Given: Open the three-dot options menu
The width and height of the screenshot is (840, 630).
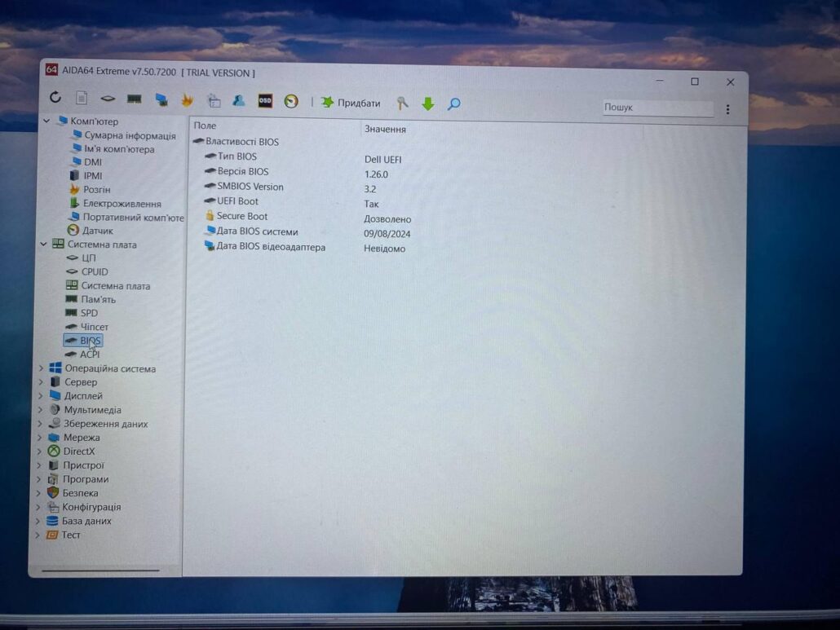Looking at the screenshot, I should [727, 109].
